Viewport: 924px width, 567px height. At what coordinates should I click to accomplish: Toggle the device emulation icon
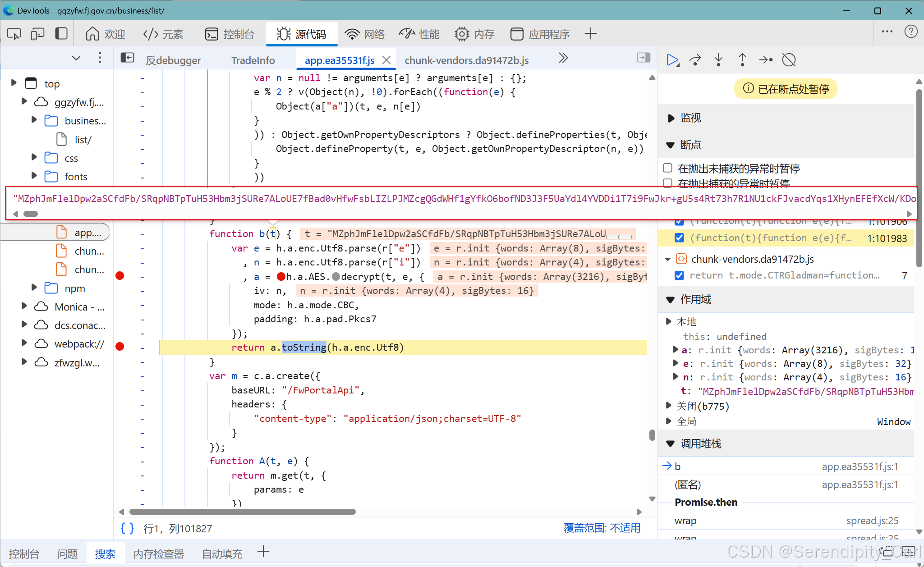(38, 33)
